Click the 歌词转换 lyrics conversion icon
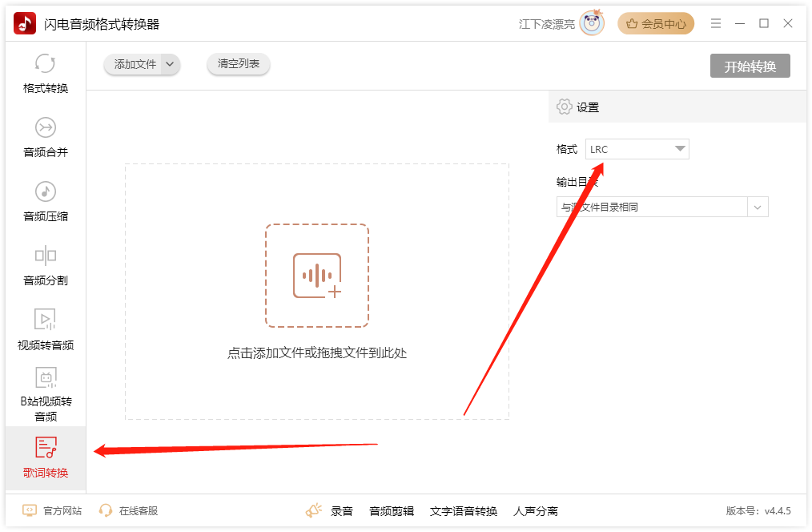 pyautogui.click(x=46, y=448)
